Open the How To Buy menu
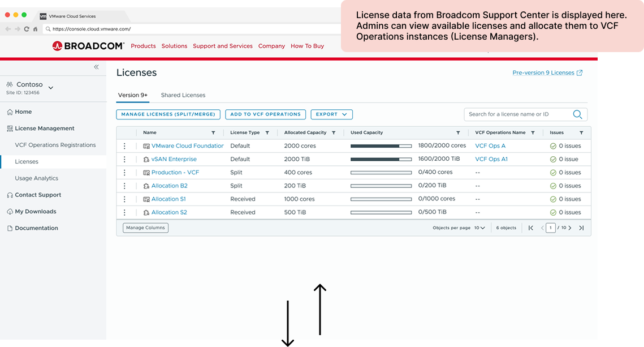This screenshot has width=644, height=347. 307,46
